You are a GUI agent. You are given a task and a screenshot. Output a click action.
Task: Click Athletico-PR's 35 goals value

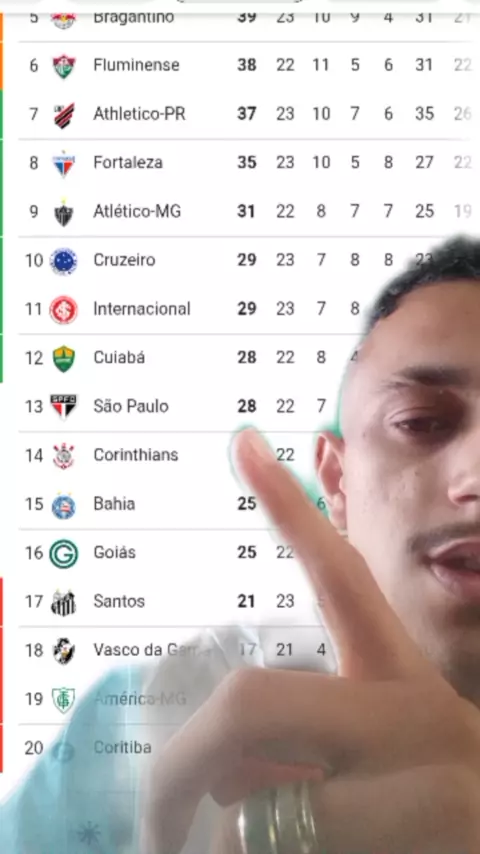tap(424, 114)
